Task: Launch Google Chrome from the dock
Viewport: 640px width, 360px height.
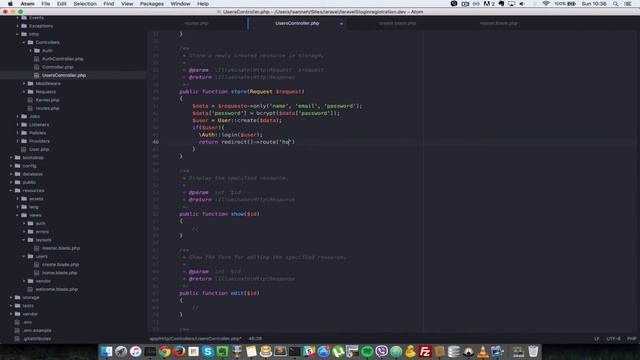Action: pyautogui.click(x=164, y=351)
